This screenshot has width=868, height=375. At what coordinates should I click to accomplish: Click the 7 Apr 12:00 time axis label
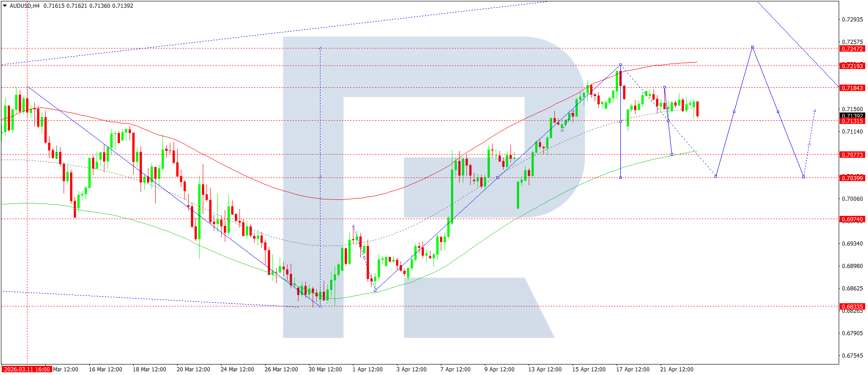click(x=455, y=370)
